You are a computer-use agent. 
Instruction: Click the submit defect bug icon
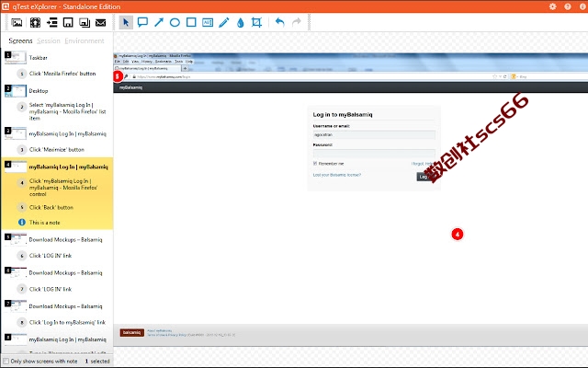[x=35, y=22]
